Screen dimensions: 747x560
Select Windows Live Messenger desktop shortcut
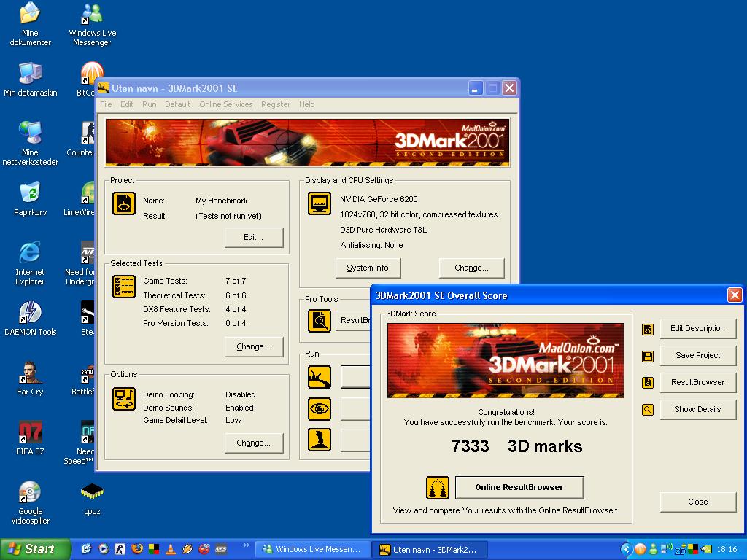(x=92, y=24)
